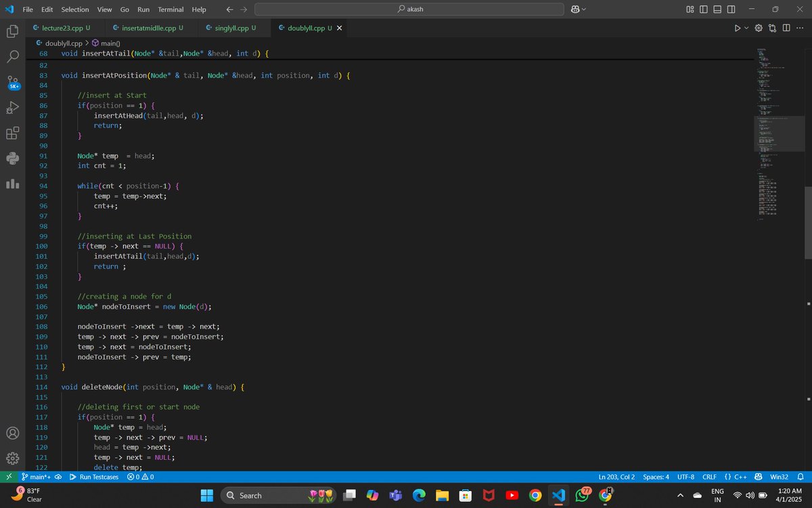Screen dimensions: 812x508
Task: Change indentation Spaces: 4
Action: [x=656, y=477]
